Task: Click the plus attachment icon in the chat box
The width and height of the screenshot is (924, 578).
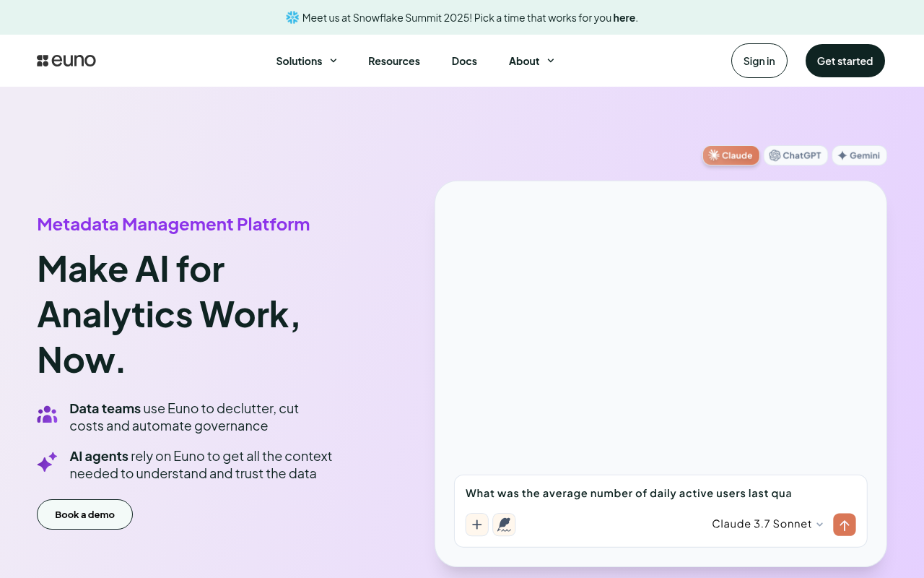Action: (x=476, y=525)
